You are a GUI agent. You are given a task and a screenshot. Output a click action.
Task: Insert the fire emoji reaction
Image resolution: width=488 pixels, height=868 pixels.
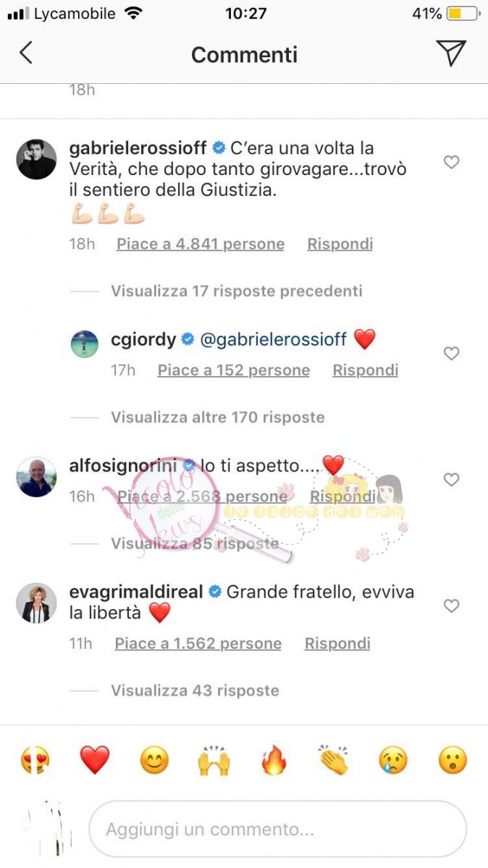(x=274, y=760)
